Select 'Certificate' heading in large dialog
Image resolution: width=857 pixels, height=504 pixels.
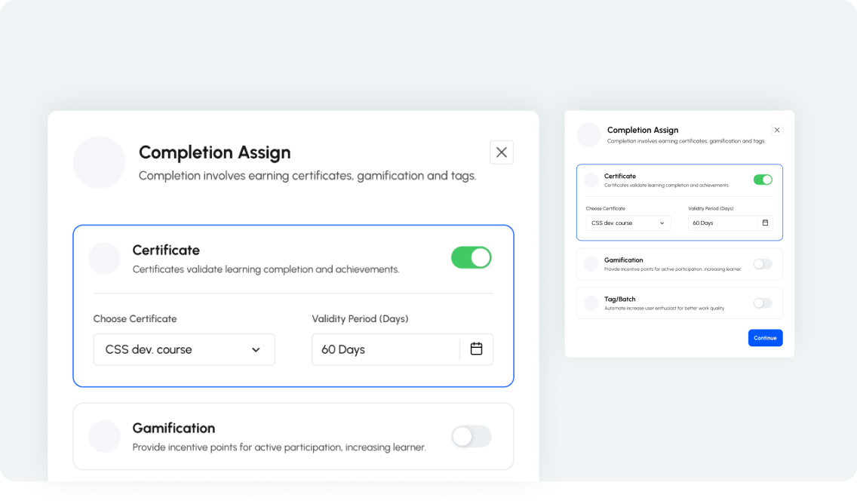coord(166,250)
